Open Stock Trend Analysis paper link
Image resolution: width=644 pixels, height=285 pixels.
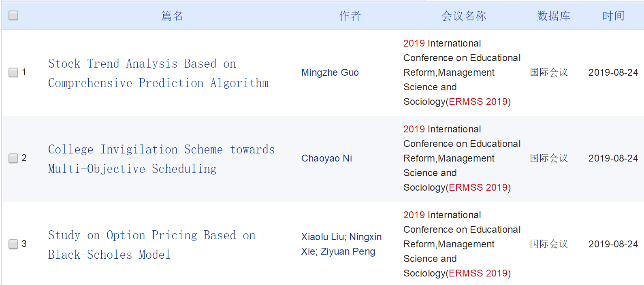(x=158, y=73)
